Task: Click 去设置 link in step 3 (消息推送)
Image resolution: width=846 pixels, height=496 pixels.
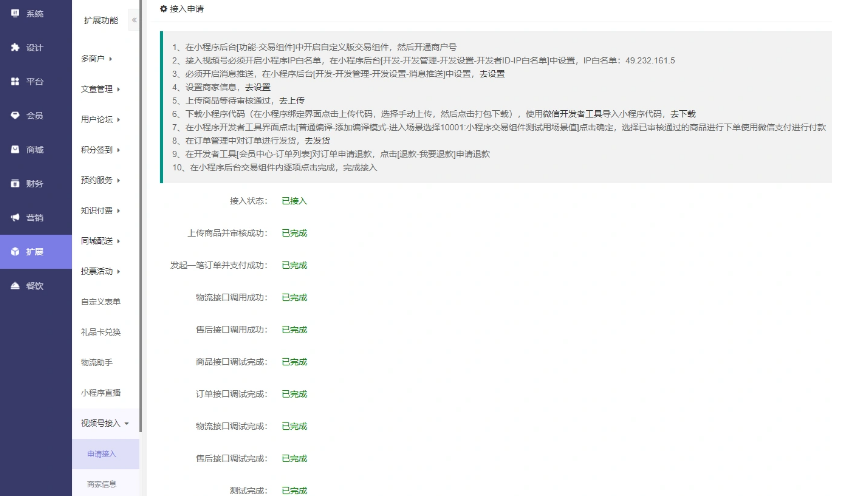Action: click(x=492, y=74)
